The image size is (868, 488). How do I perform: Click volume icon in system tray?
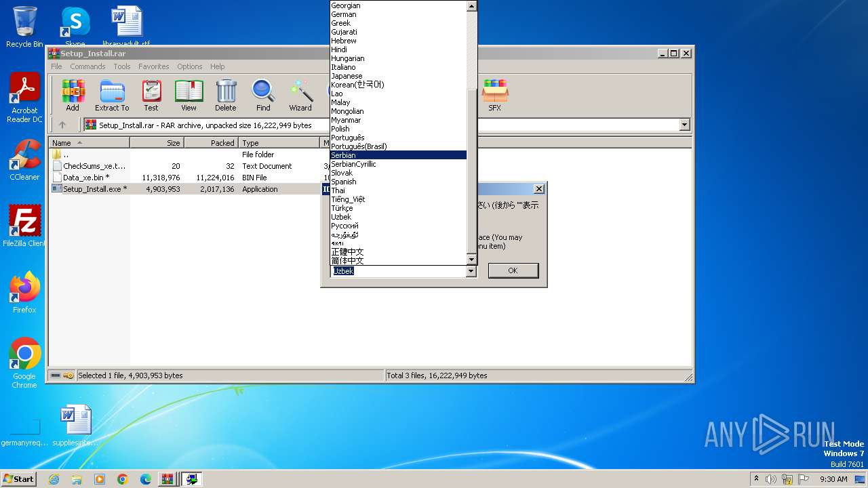771,479
